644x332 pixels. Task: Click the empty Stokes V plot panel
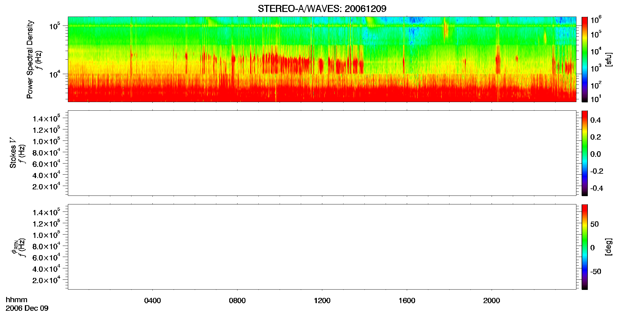[322, 153]
